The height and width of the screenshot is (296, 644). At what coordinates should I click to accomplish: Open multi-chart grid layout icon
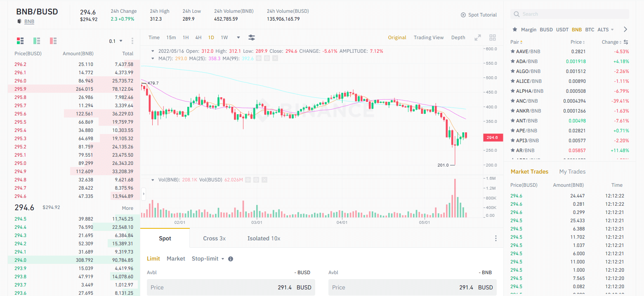pos(493,38)
